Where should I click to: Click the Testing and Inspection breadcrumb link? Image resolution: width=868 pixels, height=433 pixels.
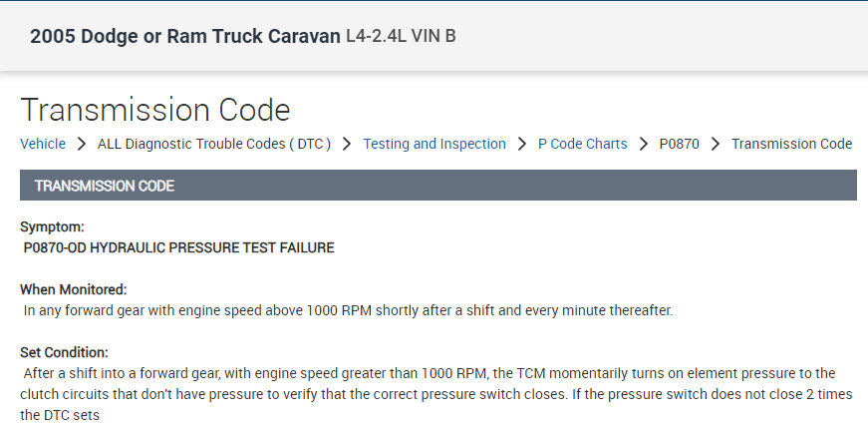[x=434, y=144]
